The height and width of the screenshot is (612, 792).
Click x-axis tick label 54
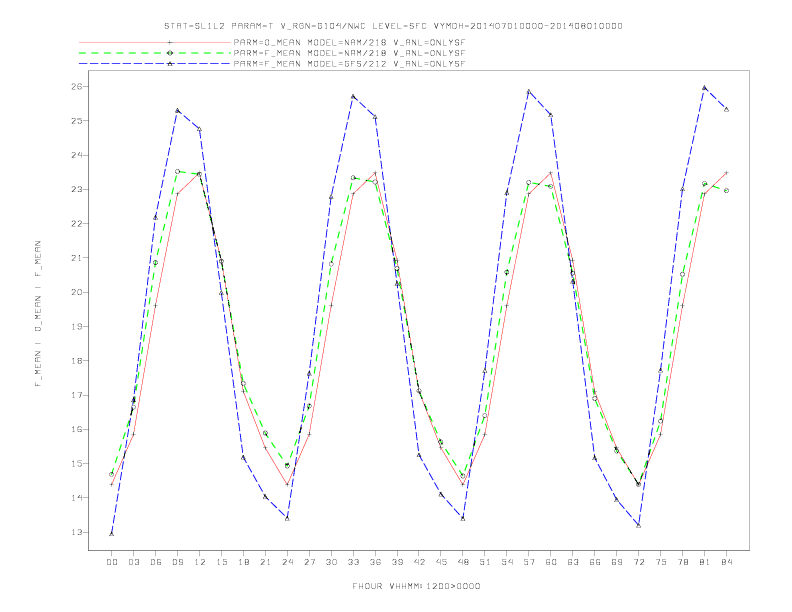507,562
